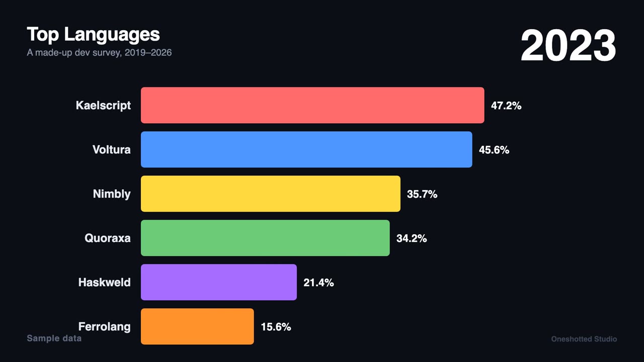Click the purple Haskweld bar
The height and width of the screenshot is (362, 644).
pyautogui.click(x=219, y=282)
